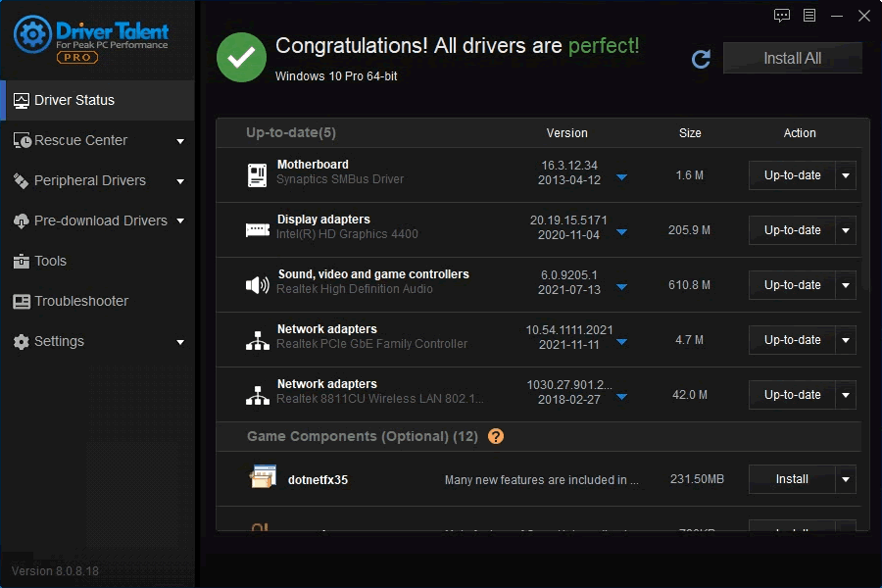
Task: Open the feedback chat icon
Action: point(782,16)
